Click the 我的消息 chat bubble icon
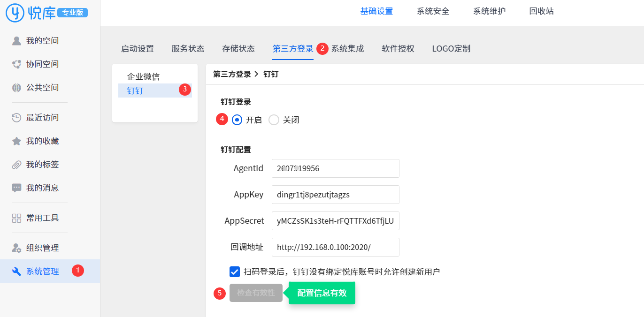This screenshot has width=644, height=317. (16, 188)
